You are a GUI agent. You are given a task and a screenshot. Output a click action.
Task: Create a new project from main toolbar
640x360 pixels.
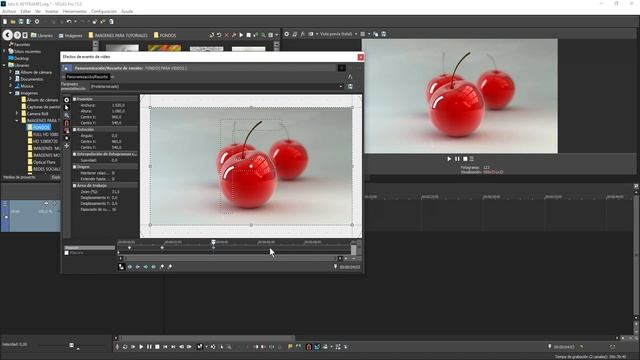pyautogui.click(x=5, y=22)
